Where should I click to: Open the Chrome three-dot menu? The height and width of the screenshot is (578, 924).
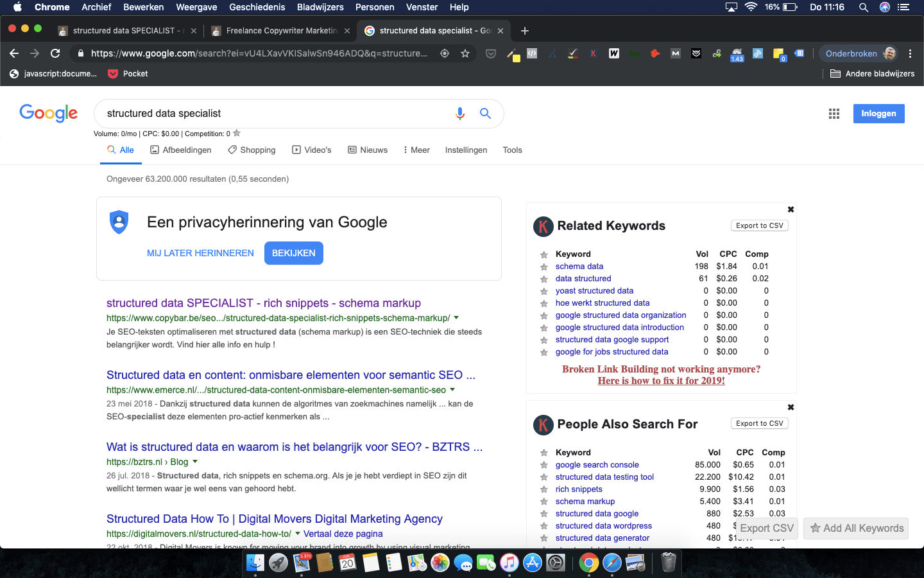coord(910,53)
